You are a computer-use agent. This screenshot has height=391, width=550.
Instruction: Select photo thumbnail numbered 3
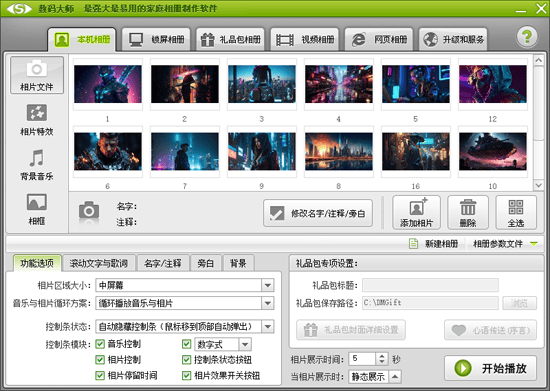[x=262, y=85]
